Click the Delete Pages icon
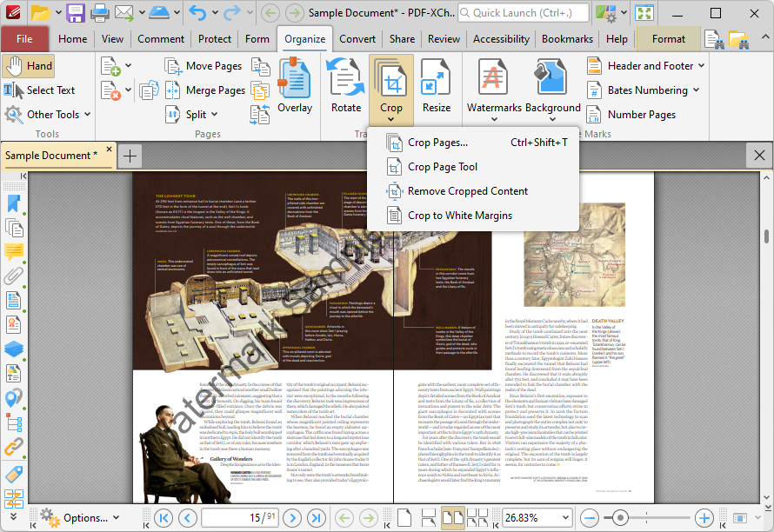774x532 pixels. [110, 90]
